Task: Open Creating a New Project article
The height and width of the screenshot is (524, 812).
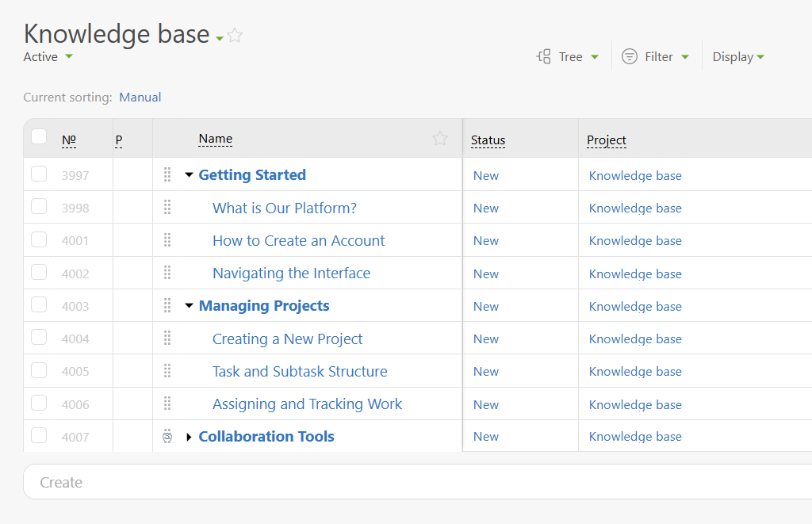Action: point(287,339)
